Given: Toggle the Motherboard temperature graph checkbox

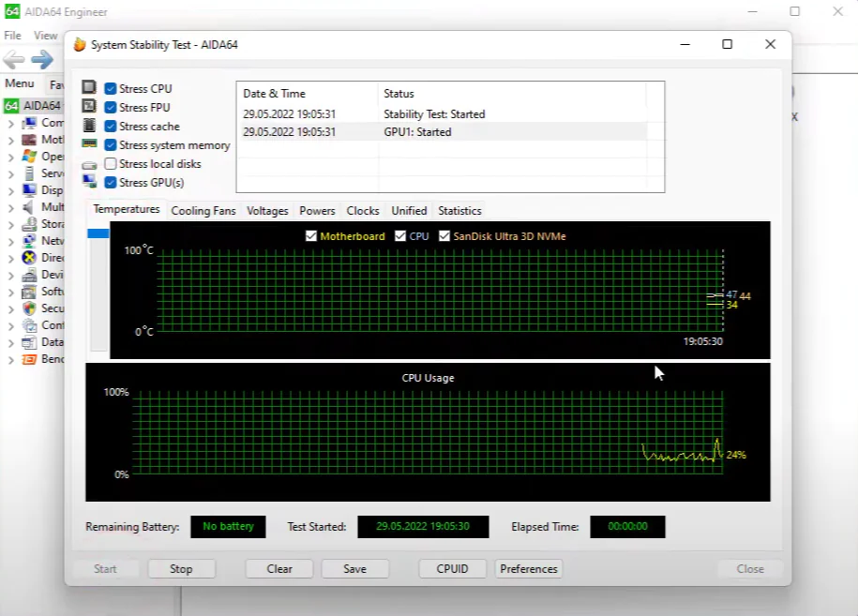Looking at the screenshot, I should pyautogui.click(x=311, y=236).
